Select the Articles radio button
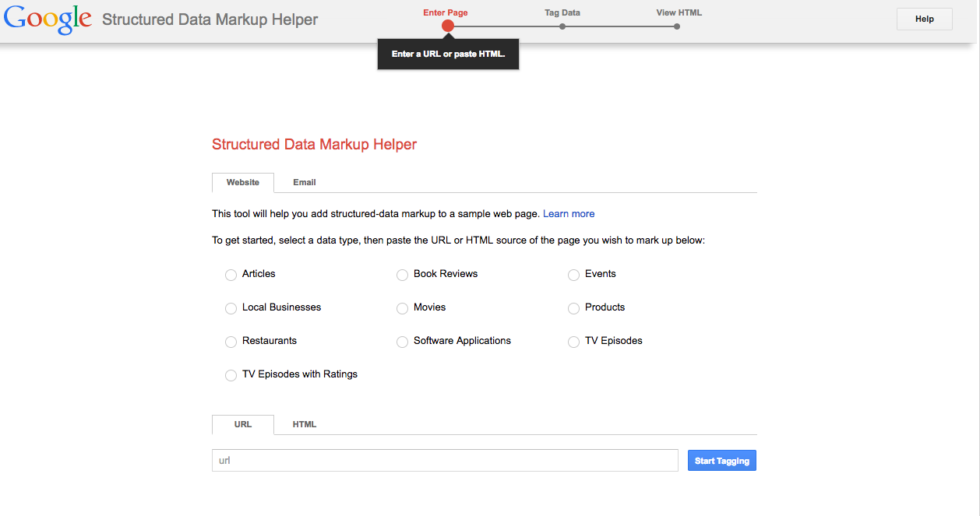Viewport: 980px width, 516px height. pos(231,275)
